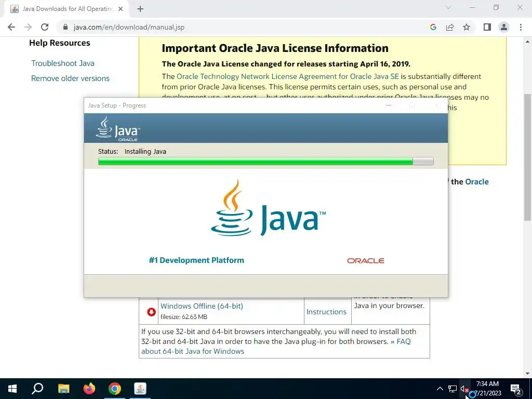
Task: Reload the Java download page
Action: click(45, 27)
